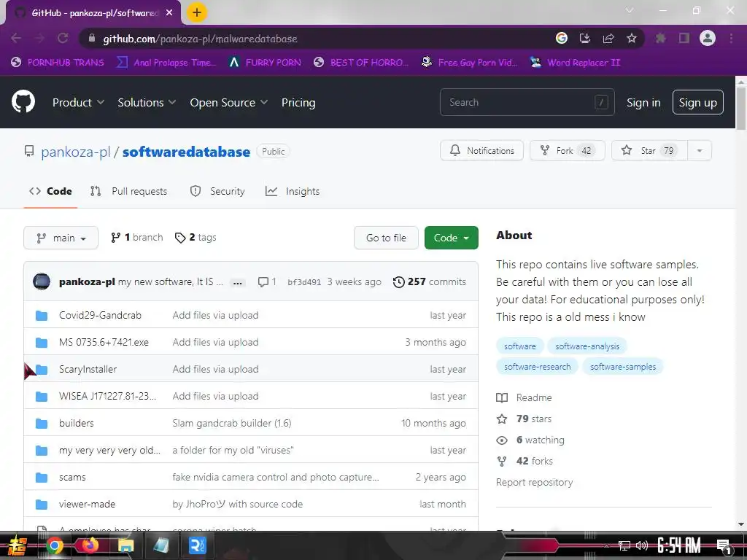Open the Word Replacer II bookmark
This screenshot has height=560, width=747.
click(x=575, y=63)
